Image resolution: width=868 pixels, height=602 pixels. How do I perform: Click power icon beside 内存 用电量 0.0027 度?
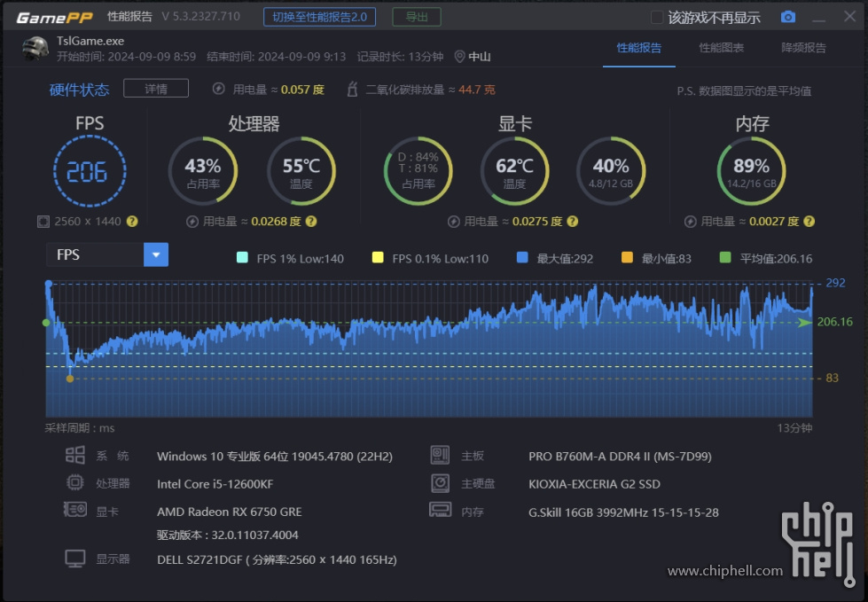pyautogui.click(x=691, y=222)
